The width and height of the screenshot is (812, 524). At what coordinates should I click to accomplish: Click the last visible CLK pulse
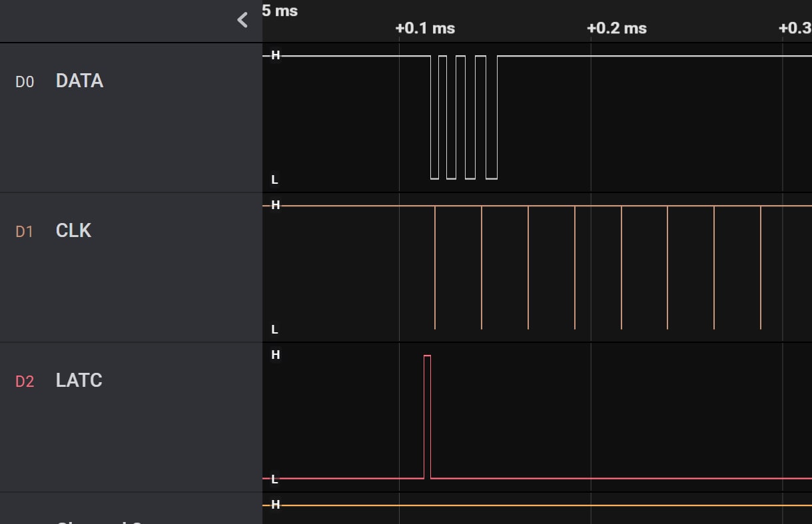click(x=761, y=266)
